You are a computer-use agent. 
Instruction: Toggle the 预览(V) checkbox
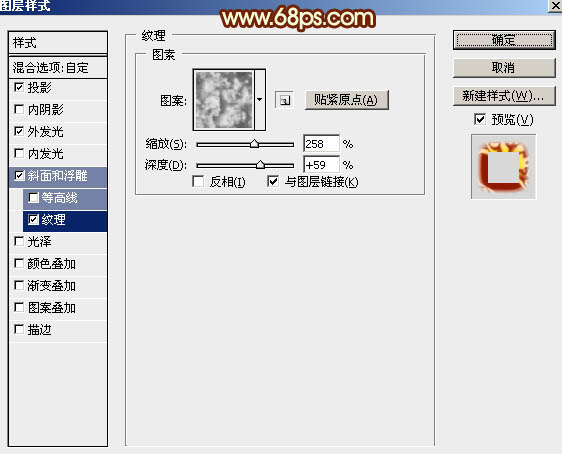click(x=480, y=119)
